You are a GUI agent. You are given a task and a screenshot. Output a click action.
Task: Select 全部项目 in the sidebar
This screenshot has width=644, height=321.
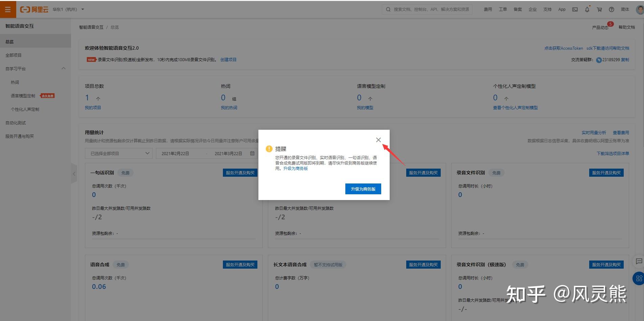[x=13, y=55]
